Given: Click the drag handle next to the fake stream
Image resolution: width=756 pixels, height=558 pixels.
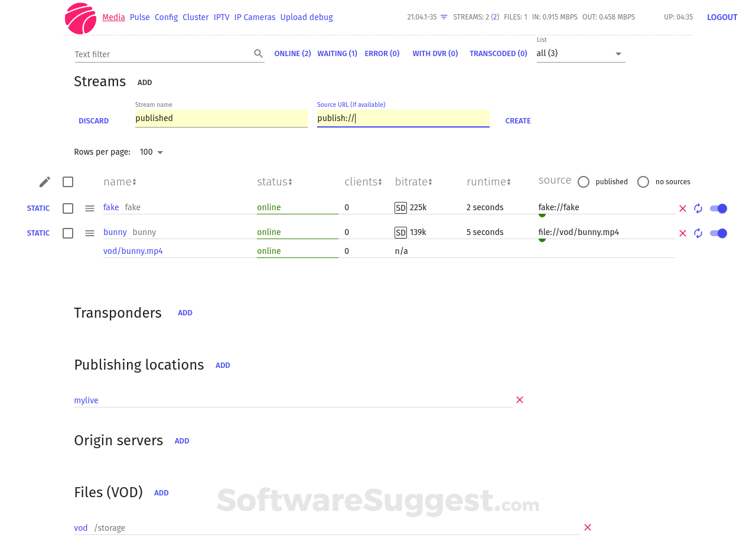Looking at the screenshot, I should pyautogui.click(x=89, y=208).
